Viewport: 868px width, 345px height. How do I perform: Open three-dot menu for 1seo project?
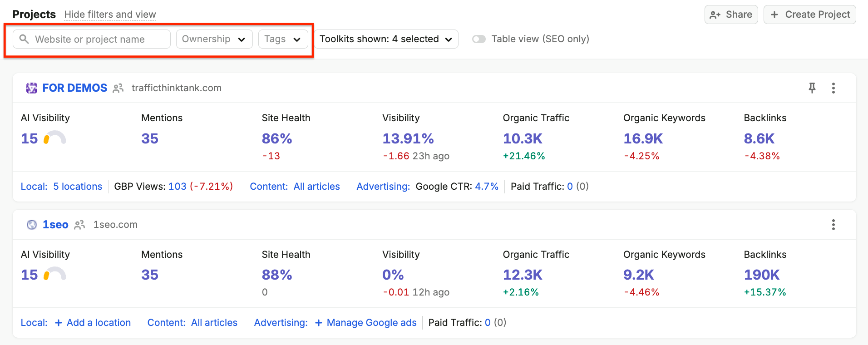pos(833,225)
